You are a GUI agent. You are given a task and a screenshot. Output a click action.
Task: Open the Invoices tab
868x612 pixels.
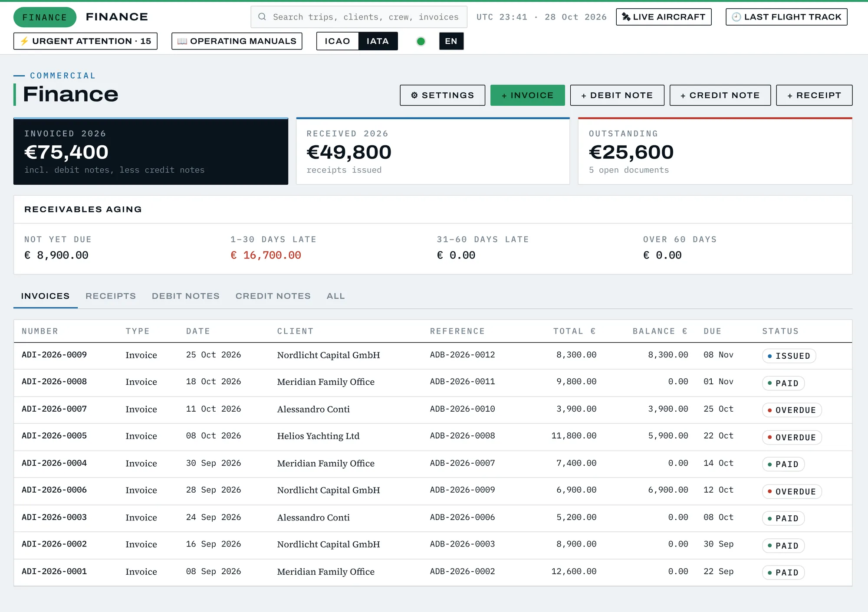[x=45, y=296]
